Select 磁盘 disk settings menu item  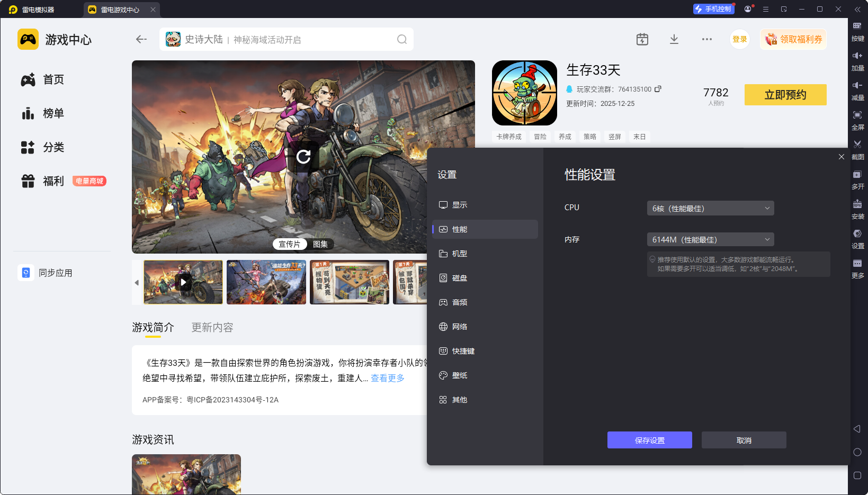pyautogui.click(x=459, y=278)
